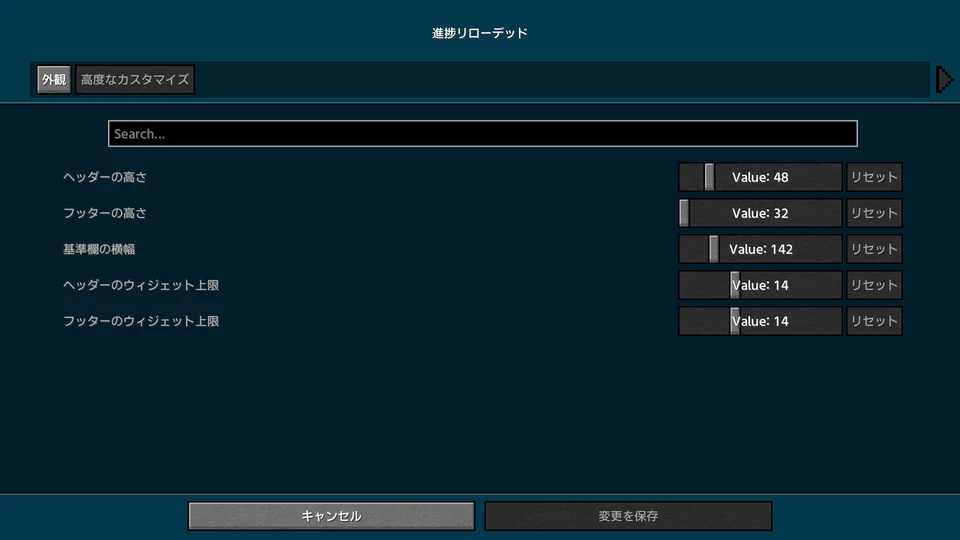Click the ヘッダーの高さ label

click(105, 177)
